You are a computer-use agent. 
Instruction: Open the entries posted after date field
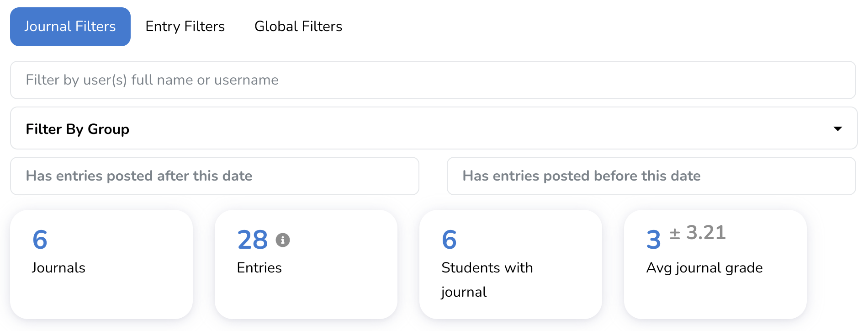[x=215, y=176]
